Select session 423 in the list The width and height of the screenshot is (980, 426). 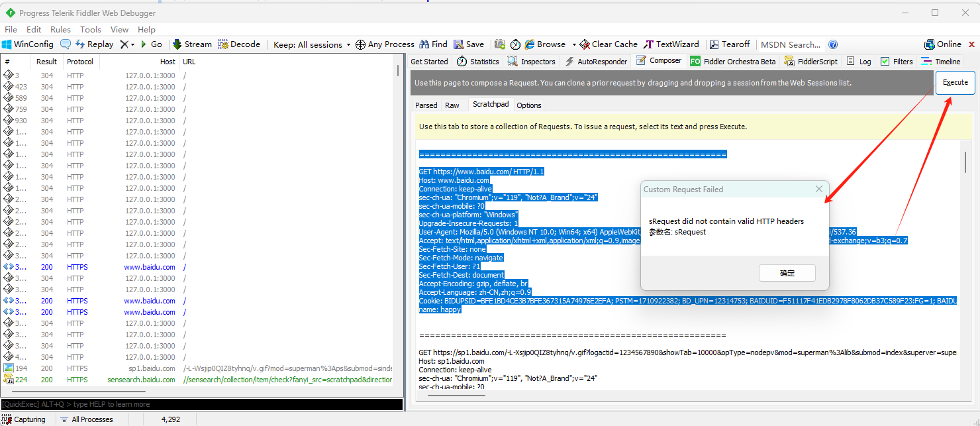[x=198, y=87]
